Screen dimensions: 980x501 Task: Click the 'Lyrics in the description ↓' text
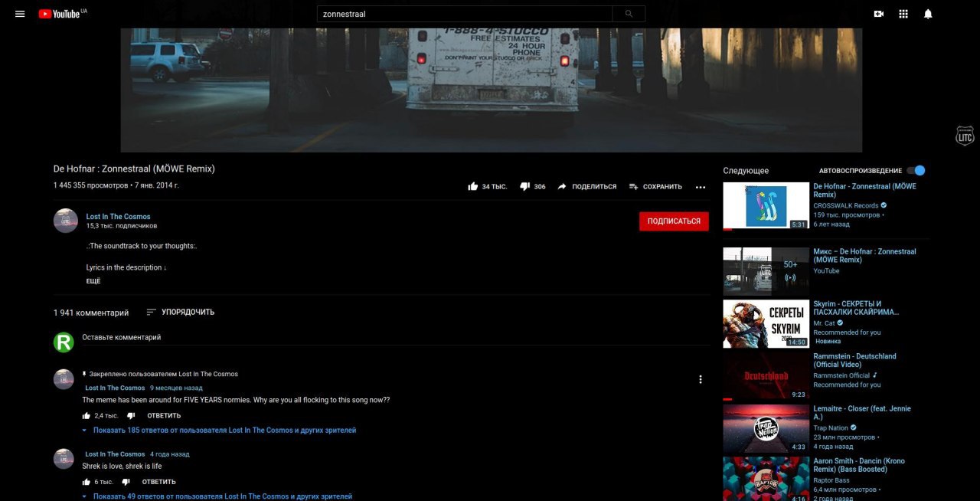coord(126,268)
